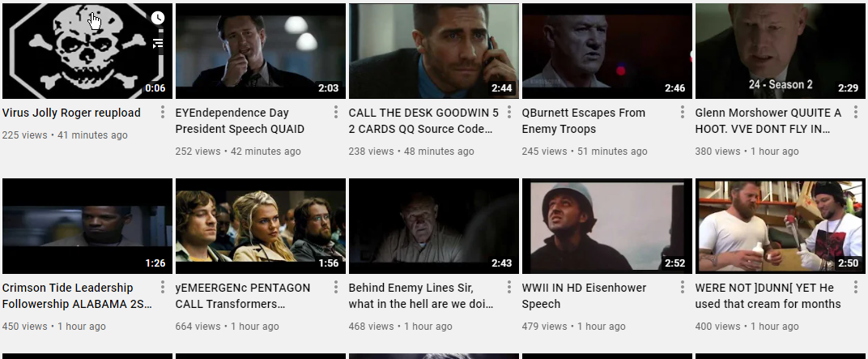Screen dimensions: 868x359
Task: Open three-dot menu for WERE NOT DUNN YET
Action: coord(855,287)
